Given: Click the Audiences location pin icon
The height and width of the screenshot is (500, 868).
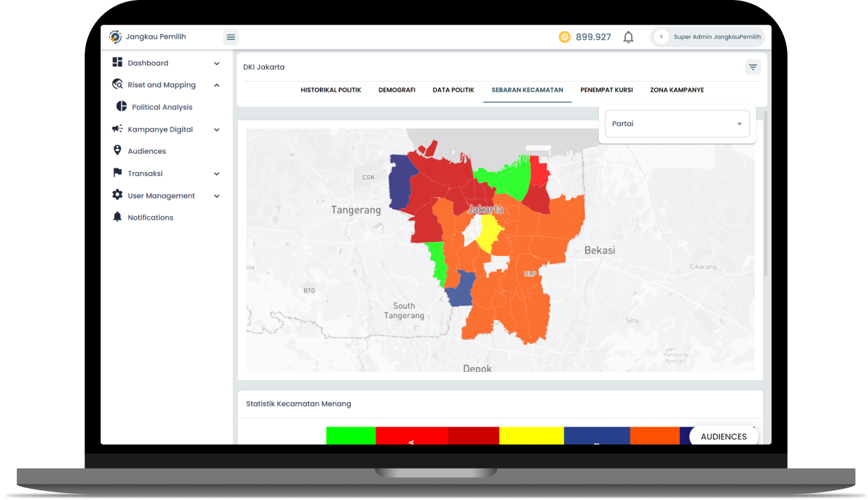Looking at the screenshot, I should 117,150.
